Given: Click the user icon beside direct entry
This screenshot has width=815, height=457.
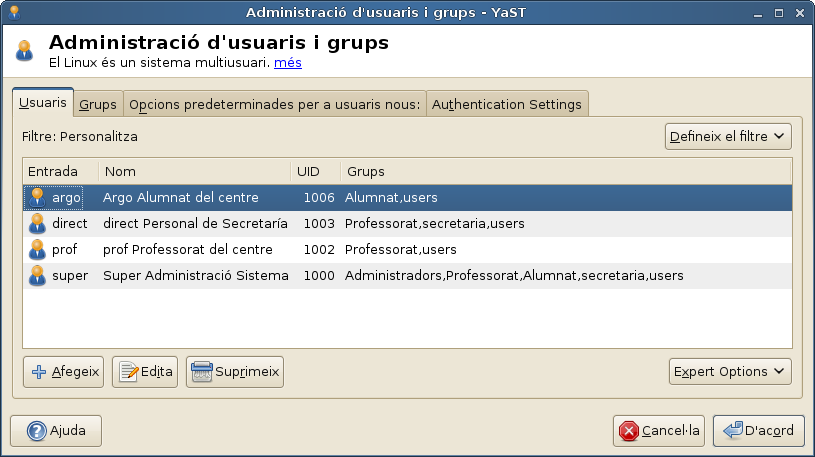Looking at the screenshot, I should coord(38,223).
